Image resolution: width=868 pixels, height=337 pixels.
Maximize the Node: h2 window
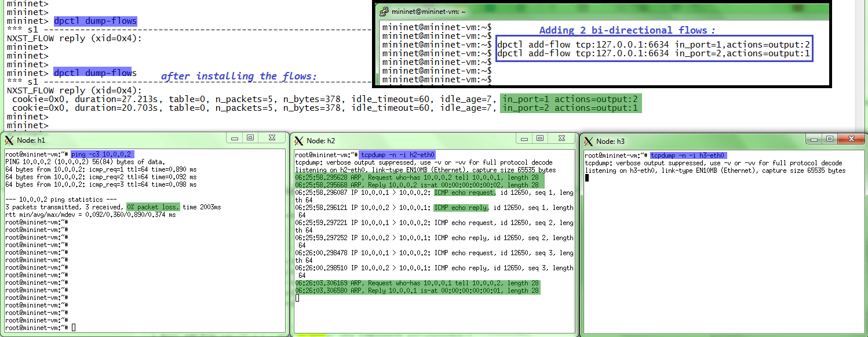pos(540,137)
